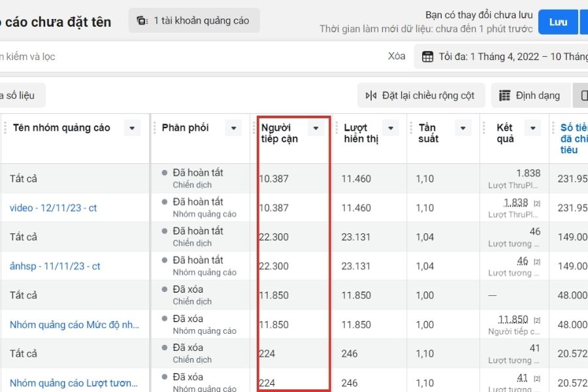
Task: Click drag handle of 'Phân phối' column
Action: point(154,127)
